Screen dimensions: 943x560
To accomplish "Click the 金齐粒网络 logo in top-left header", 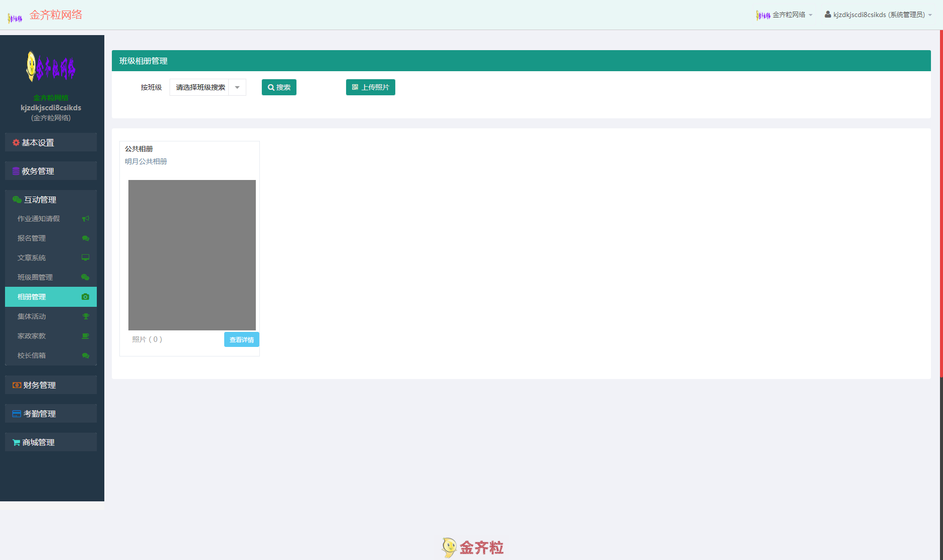I will coord(15,18).
